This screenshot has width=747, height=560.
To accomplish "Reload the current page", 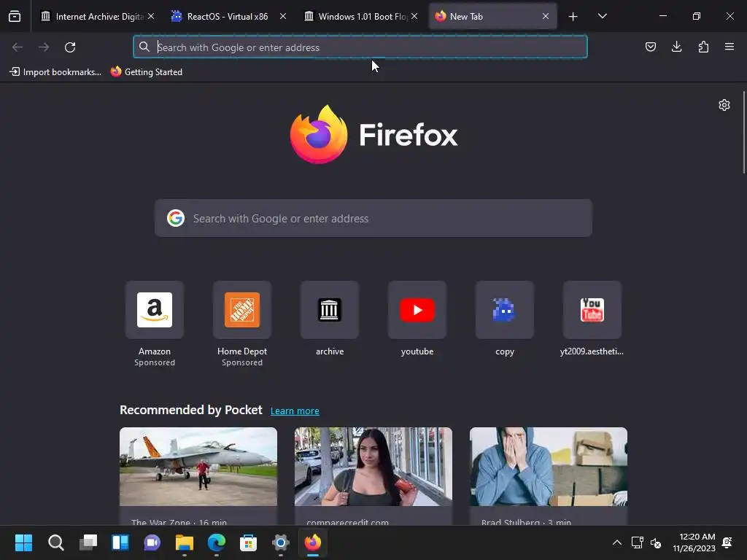I will (70, 47).
